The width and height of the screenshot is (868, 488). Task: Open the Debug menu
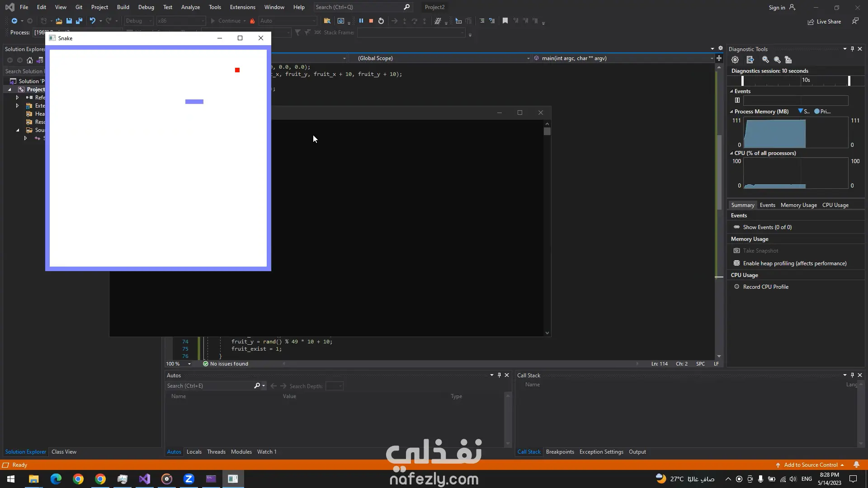(x=146, y=7)
